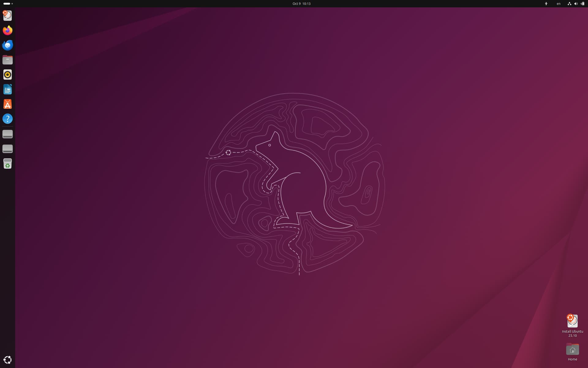Screen dimensions: 588x368
Task: Open system menu via the volume icon
Action: 576,4
